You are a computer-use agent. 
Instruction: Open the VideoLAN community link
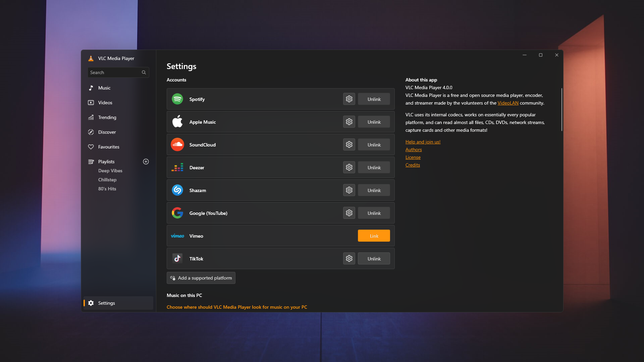507,103
